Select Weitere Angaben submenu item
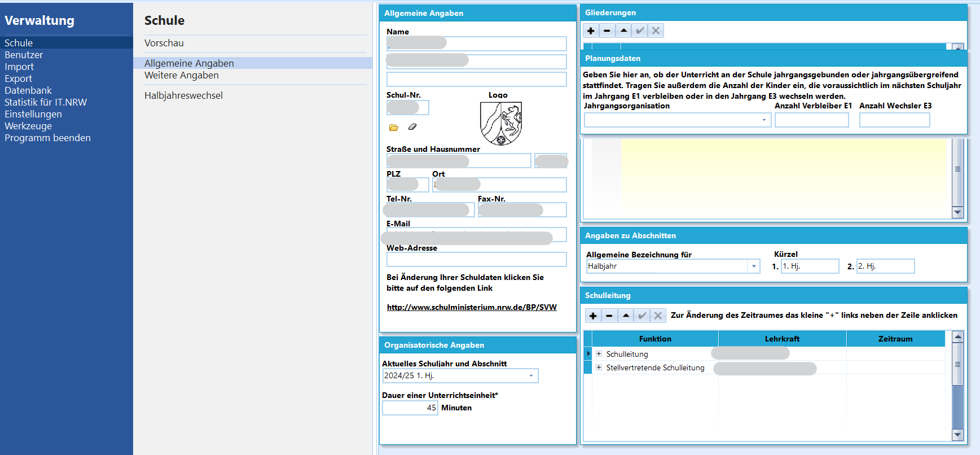The width and height of the screenshot is (980, 455). (182, 75)
